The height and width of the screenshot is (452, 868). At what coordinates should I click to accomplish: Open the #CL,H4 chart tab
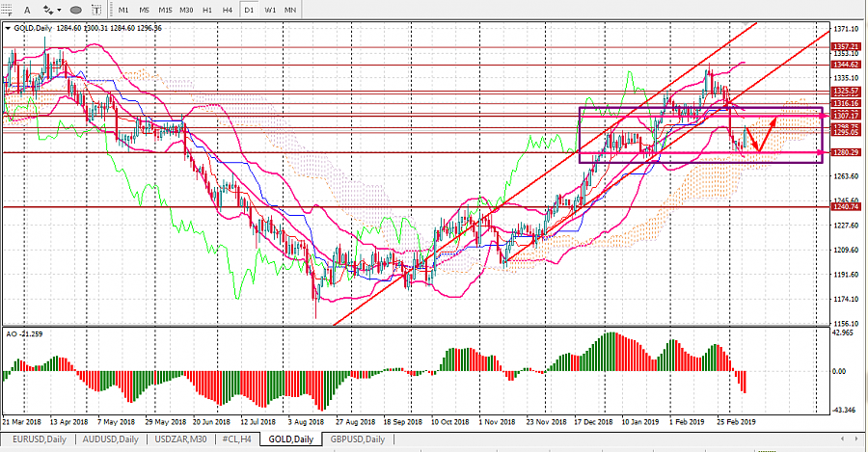(x=237, y=439)
